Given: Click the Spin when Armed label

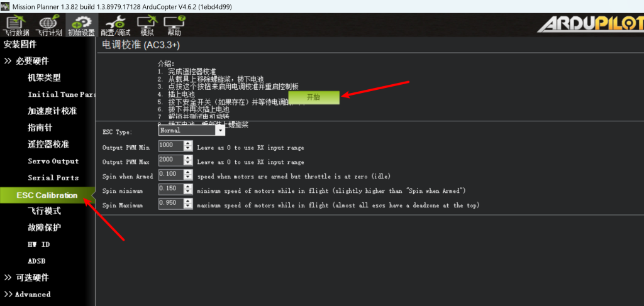Looking at the screenshot, I should pyautogui.click(x=127, y=177).
